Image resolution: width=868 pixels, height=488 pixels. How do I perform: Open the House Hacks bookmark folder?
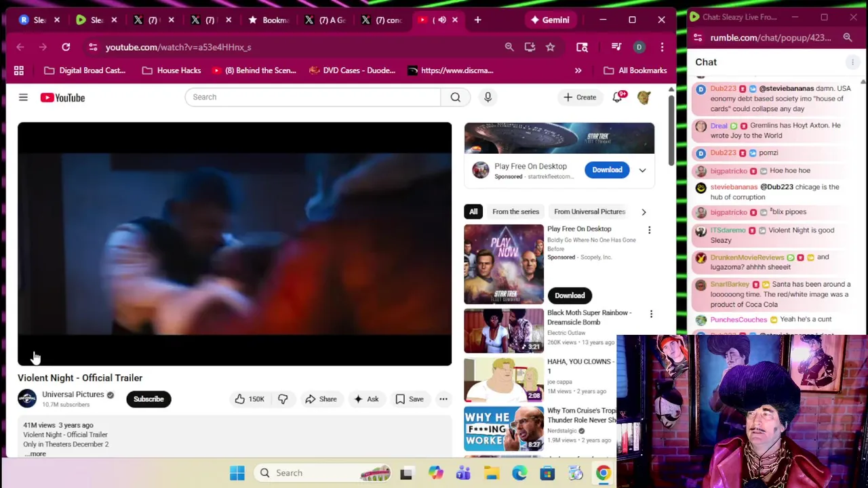click(172, 70)
